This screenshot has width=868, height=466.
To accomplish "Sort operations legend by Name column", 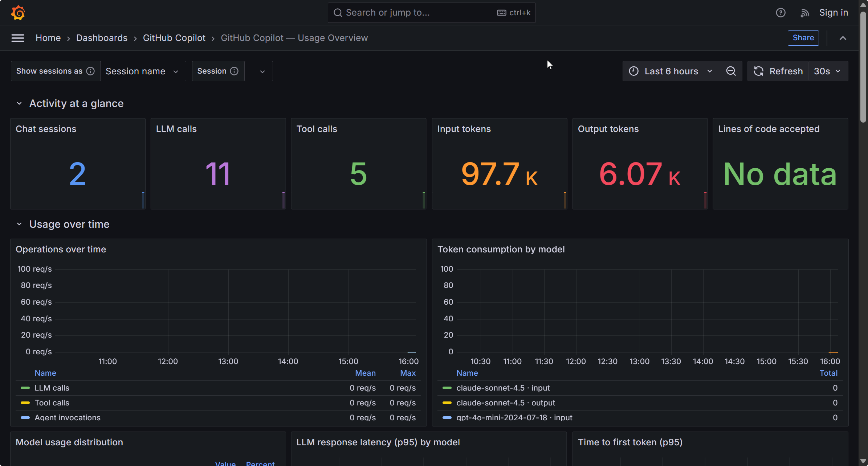I will 45,373.
